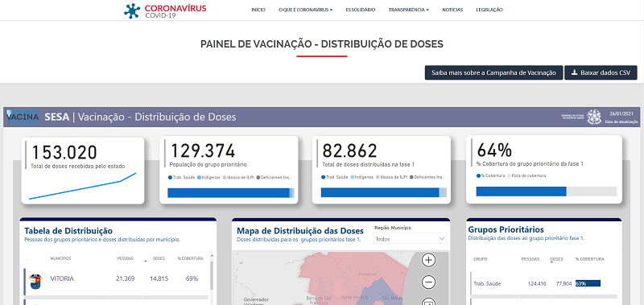Viewport: 644px width, 305px height.
Task: Click blue bar in População do grupo prioritário
Action: (x=229, y=193)
